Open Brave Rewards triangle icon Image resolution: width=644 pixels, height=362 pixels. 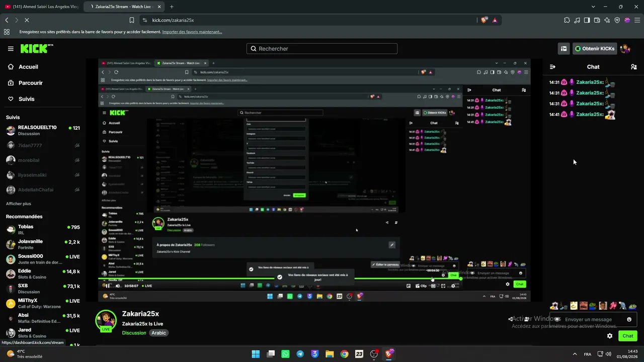coord(495,20)
